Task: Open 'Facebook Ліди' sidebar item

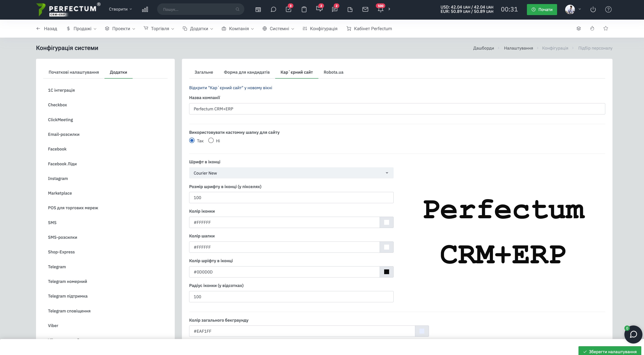Action: [x=62, y=164]
